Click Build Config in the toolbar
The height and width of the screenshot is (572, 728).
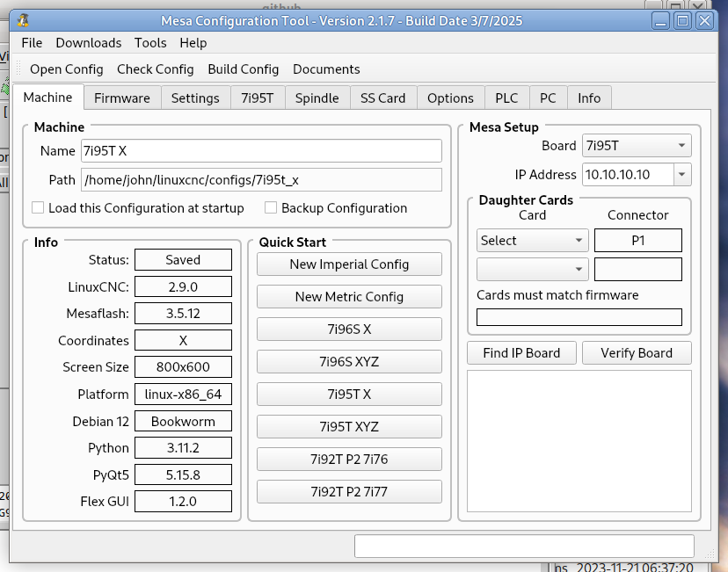[244, 69]
